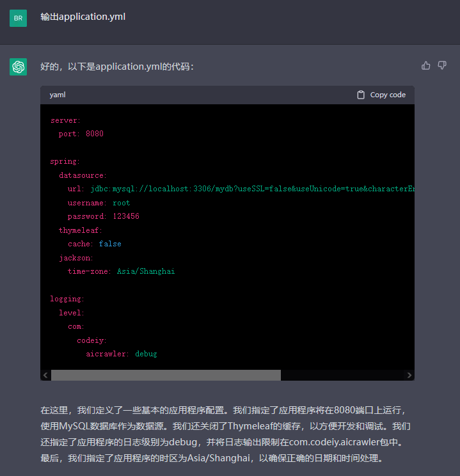This screenshot has width=460, height=476.
Task: Click the thymeleaf: key
Action: point(81,230)
